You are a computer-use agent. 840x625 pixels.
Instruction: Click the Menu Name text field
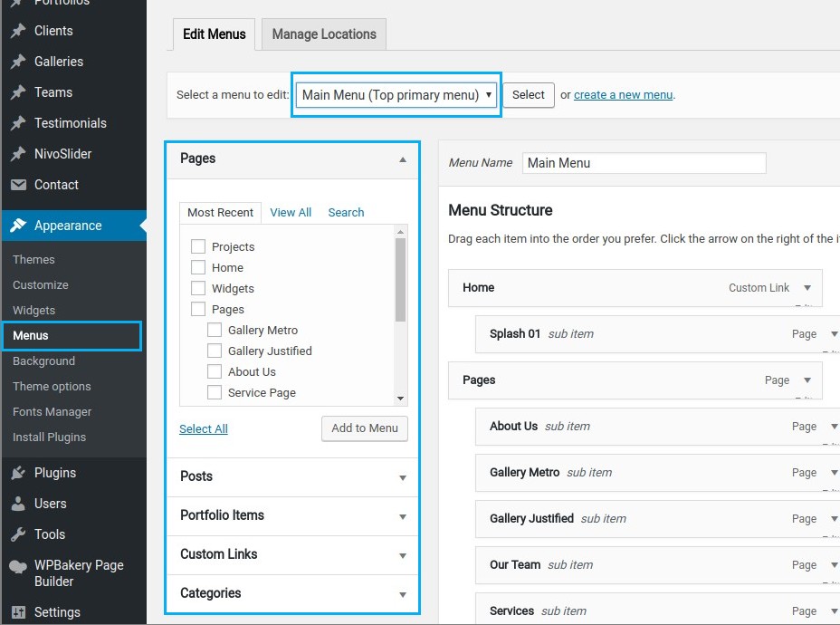pos(644,163)
